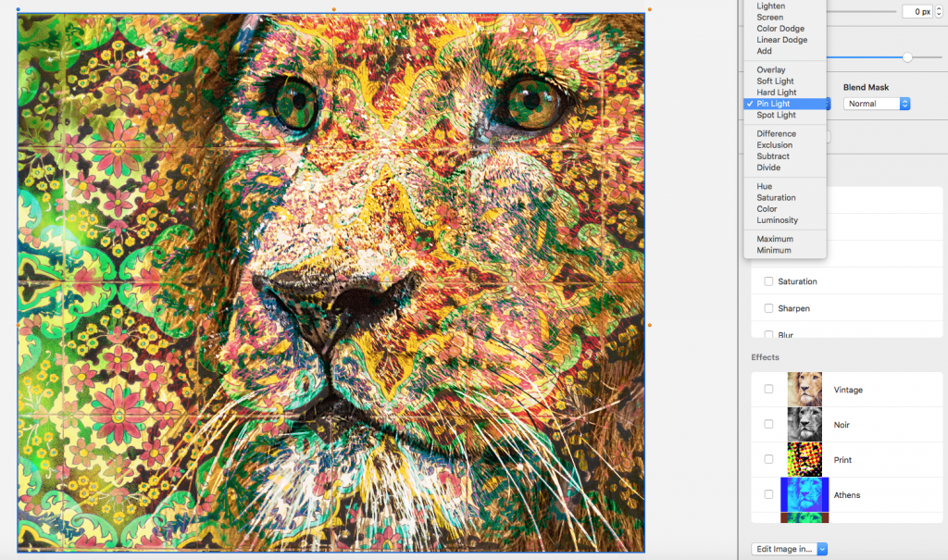The height and width of the screenshot is (560, 948).
Task: Click the Edit Image in button
Action: [784, 549]
